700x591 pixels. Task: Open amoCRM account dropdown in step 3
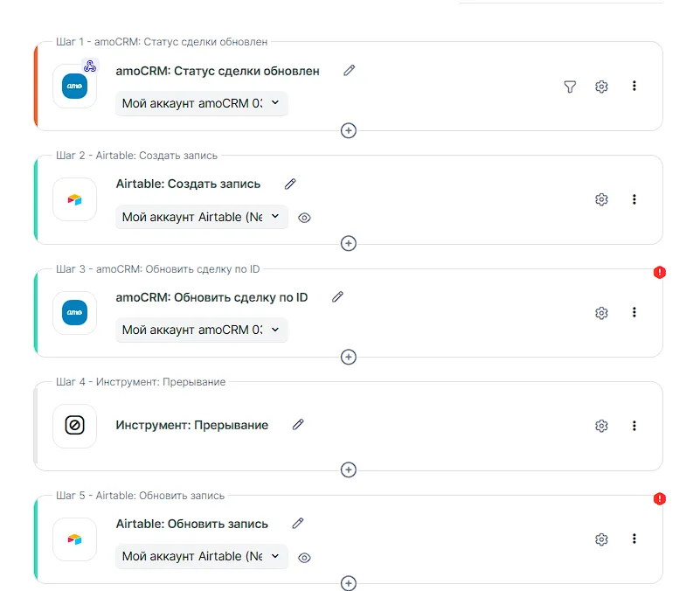[202, 330]
